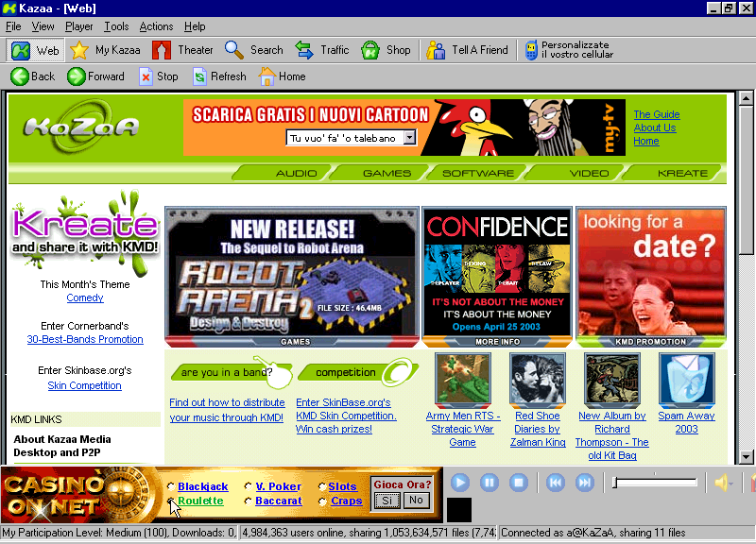The image size is (756, 544).
Task: Skip to previous track
Action: click(x=556, y=483)
